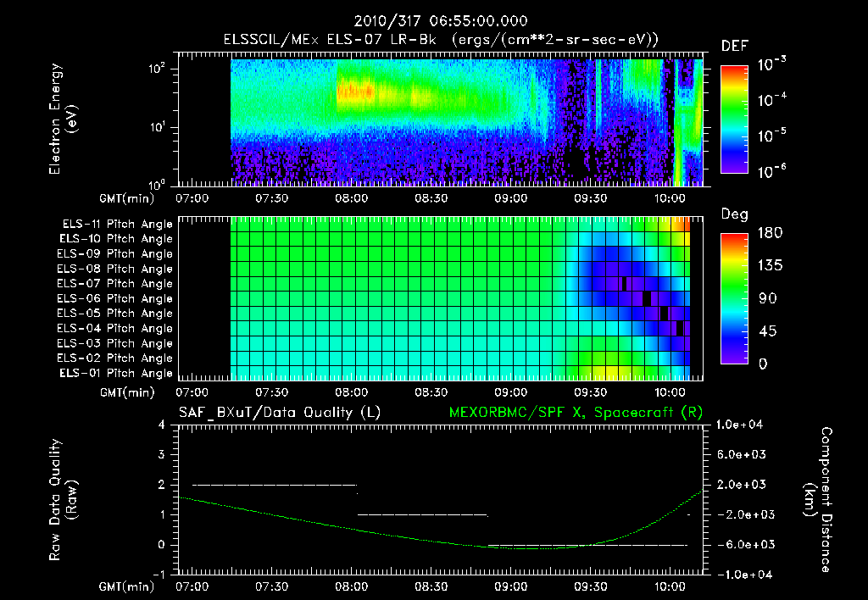The width and height of the screenshot is (868, 600).
Task: Click the 10^2 electron energy tick label
Action: [x=157, y=69]
